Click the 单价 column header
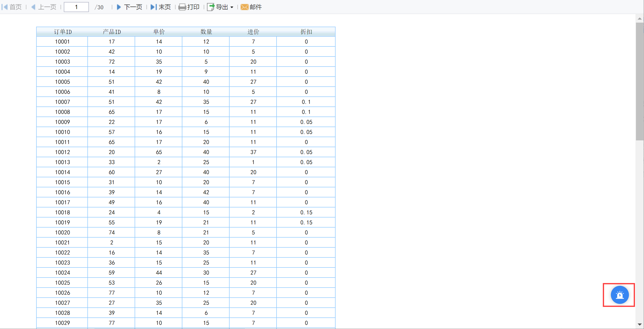 [159, 32]
